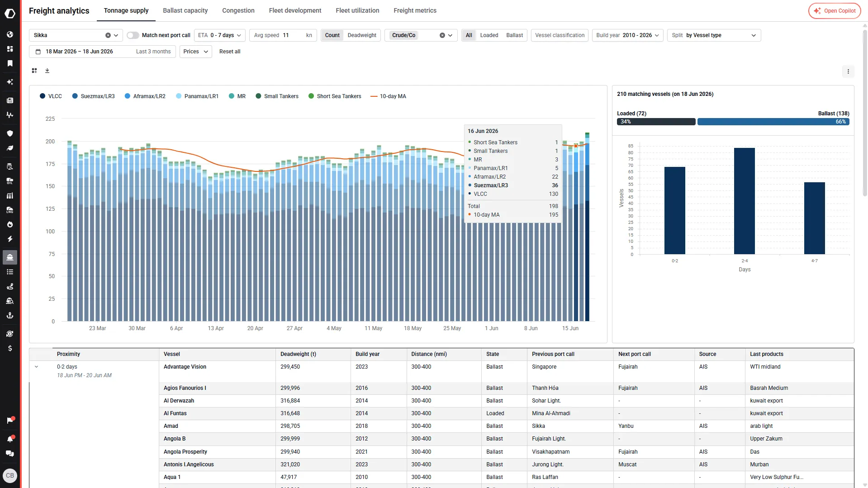868x488 pixels.
Task: Filter vessels by Ballast state
Action: (514, 35)
